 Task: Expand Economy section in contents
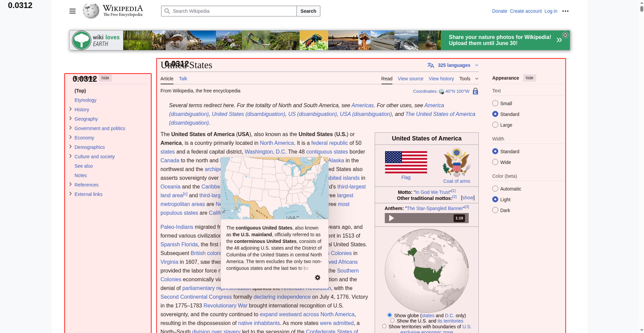pos(71,137)
